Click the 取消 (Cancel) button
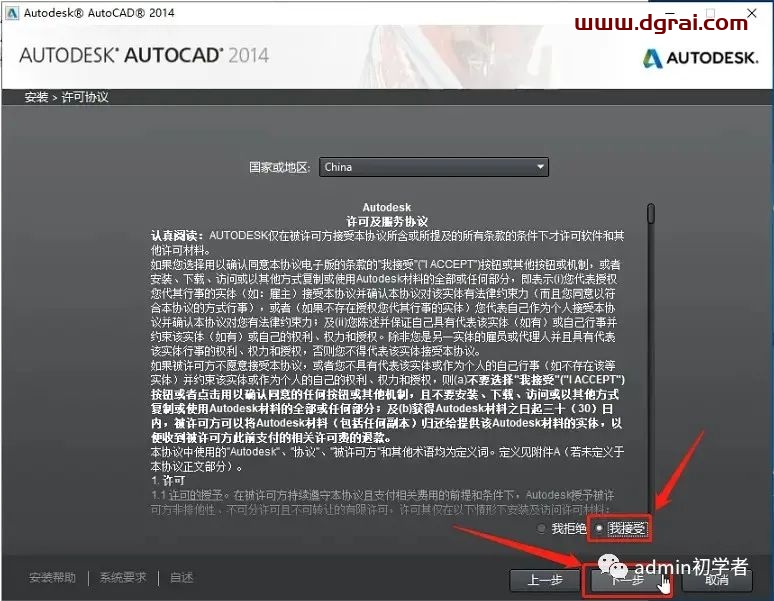This screenshot has height=601, width=774. tap(717, 580)
